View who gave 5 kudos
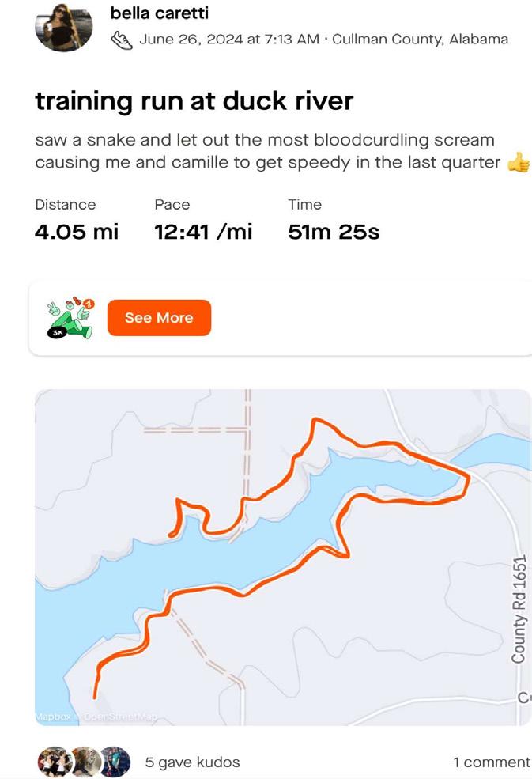The height and width of the screenshot is (779, 532). click(192, 762)
